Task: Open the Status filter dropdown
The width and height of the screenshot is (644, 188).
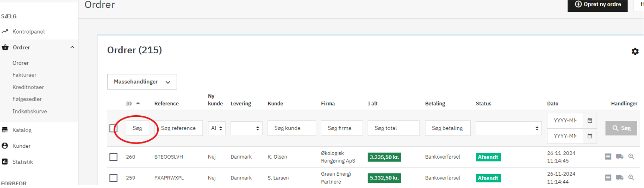Action: click(508, 128)
